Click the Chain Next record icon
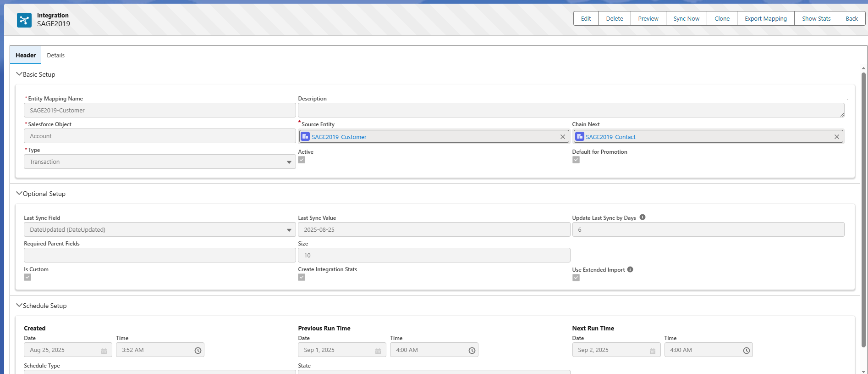868x374 pixels. pyautogui.click(x=579, y=136)
